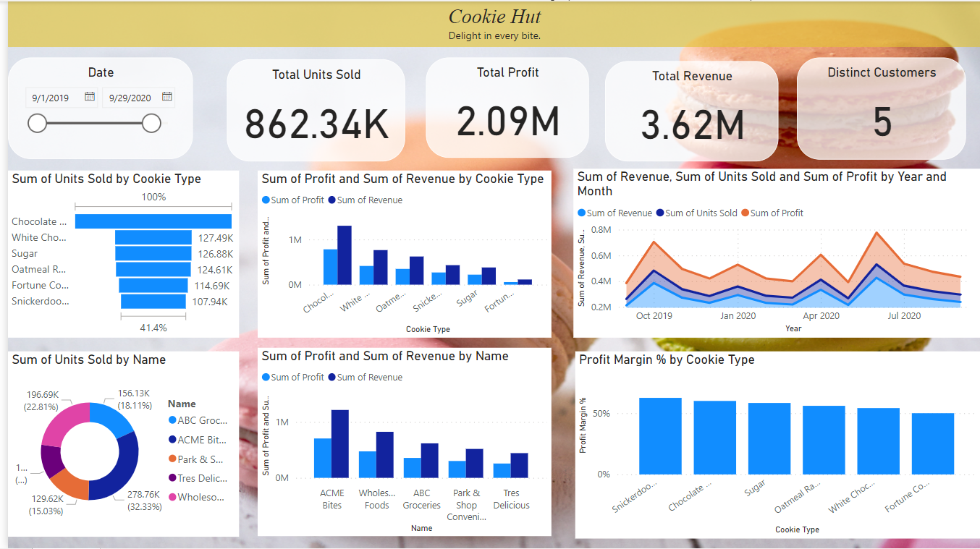Click the Total Profit card
This screenshot has width=980, height=549.
[507, 107]
